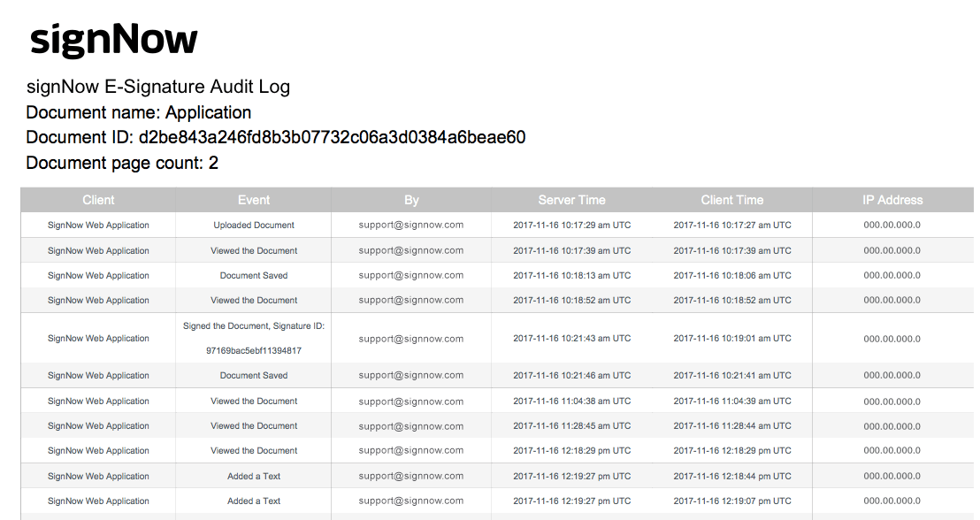This screenshot has width=980, height=520.
Task: Click 'Document Saved' in the 10:21:46 row
Action: point(254,375)
